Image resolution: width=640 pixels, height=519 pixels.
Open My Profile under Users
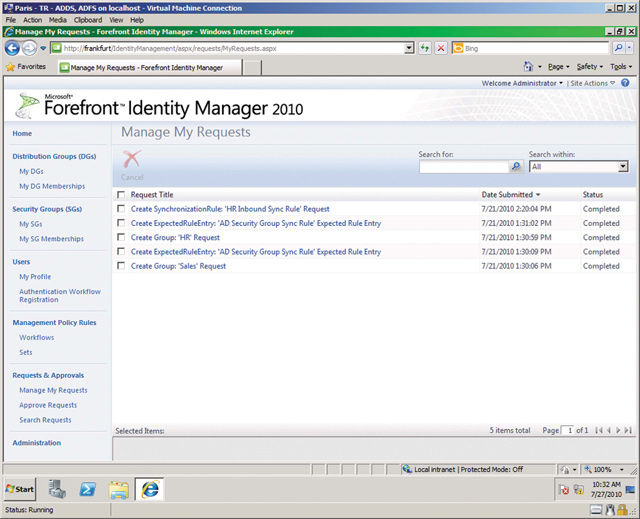(35, 277)
